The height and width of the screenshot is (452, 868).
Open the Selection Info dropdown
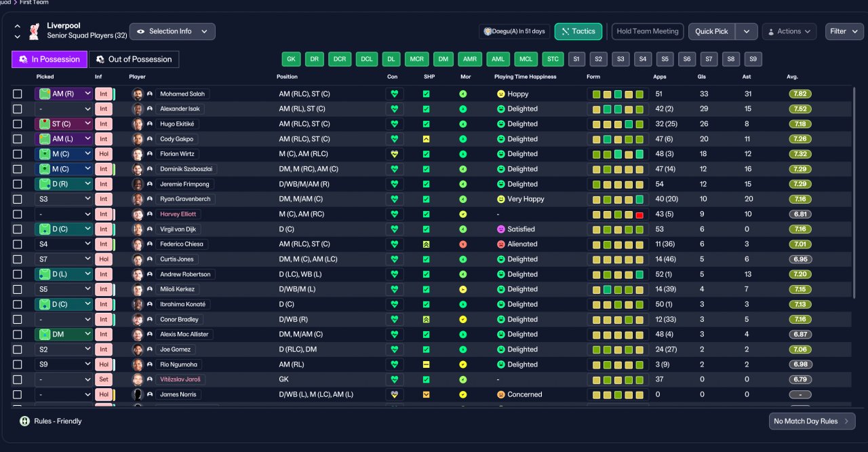172,31
